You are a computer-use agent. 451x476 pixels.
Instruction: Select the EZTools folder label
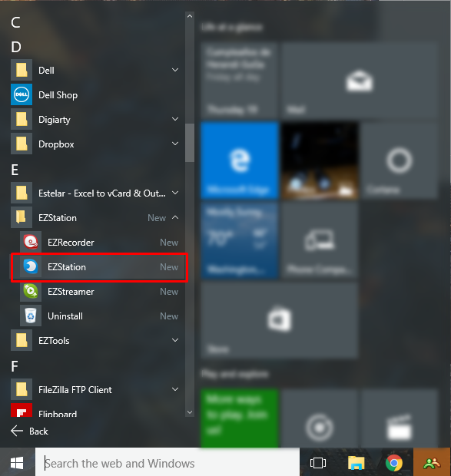54,341
